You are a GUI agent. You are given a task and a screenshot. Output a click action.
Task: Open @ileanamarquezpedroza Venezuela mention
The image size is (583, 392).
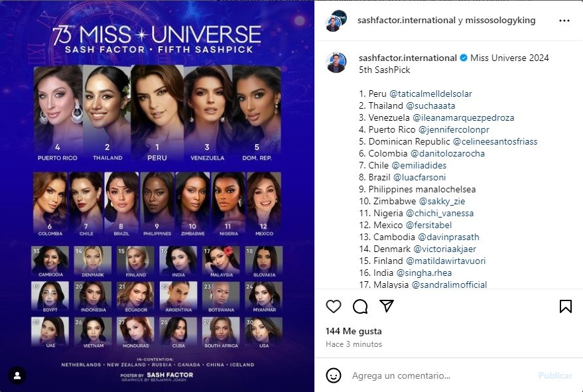coord(464,117)
